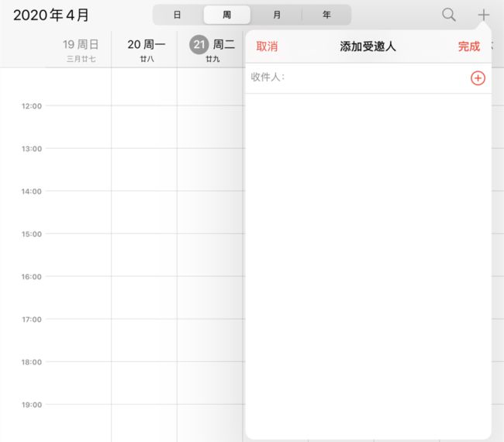Click the 15:00 time label
Viewport: 504px width, 442px height.
(x=32, y=234)
